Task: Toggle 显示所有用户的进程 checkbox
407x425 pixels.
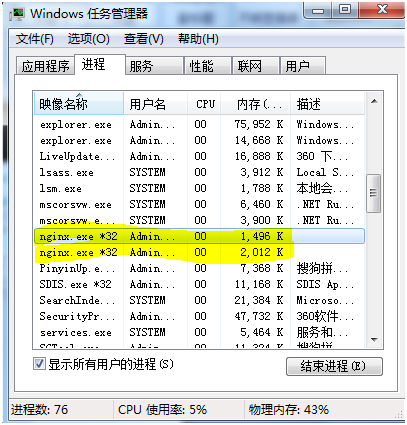Action: tap(39, 363)
